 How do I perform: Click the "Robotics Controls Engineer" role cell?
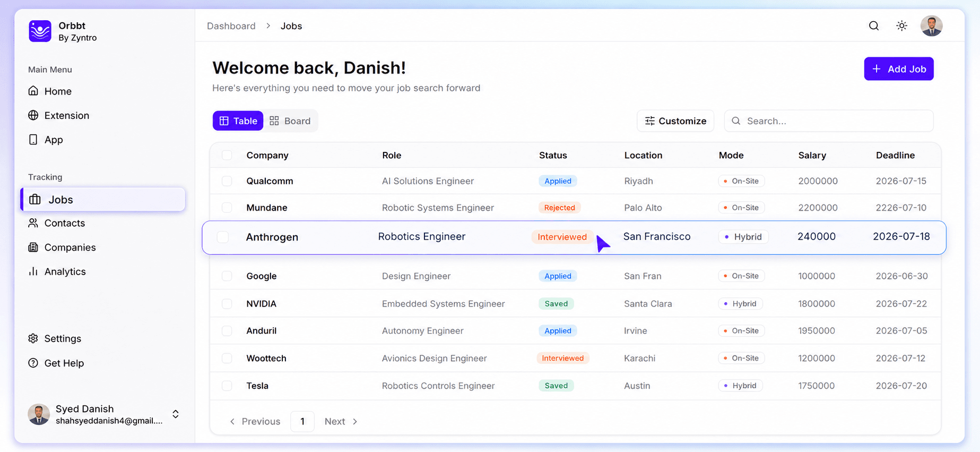click(x=438, y=386)
